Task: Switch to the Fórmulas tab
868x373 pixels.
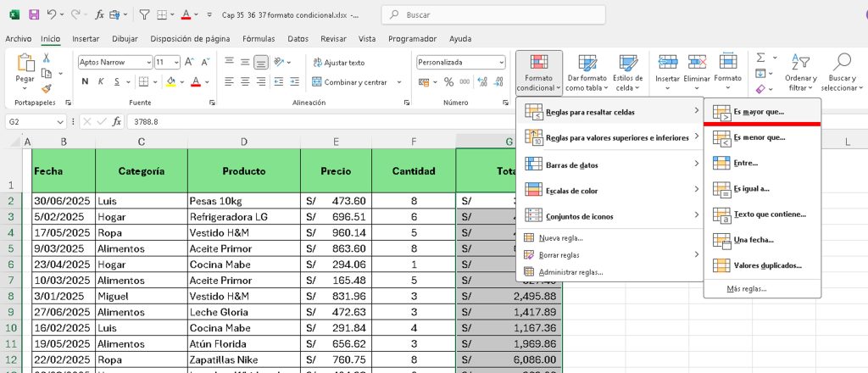Action: [259, 39]
